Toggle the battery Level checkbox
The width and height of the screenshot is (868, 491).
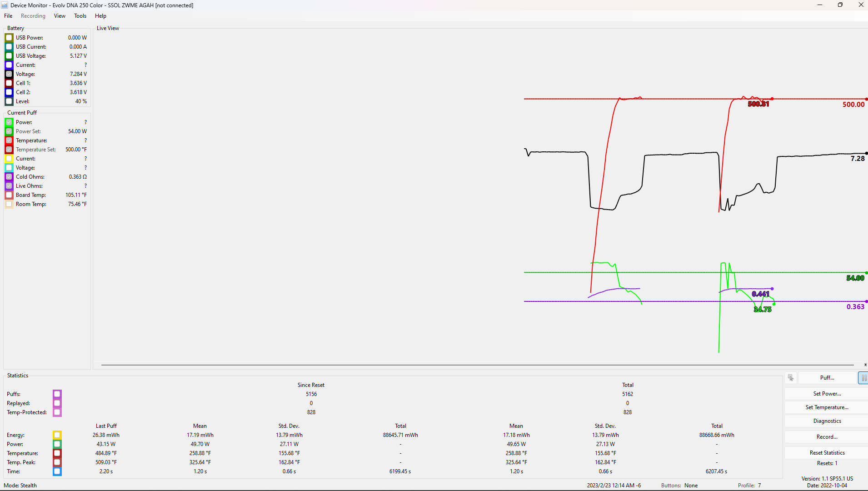tap(9, 101)
